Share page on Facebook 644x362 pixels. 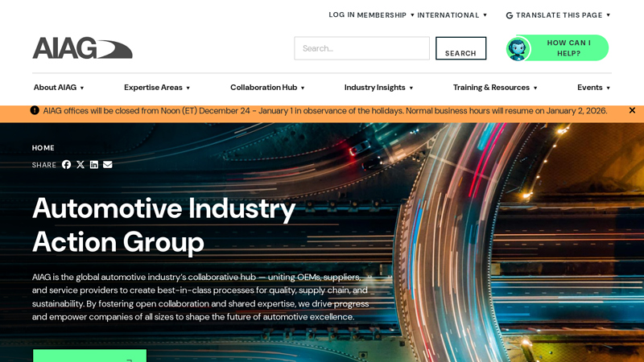point(67,165)
